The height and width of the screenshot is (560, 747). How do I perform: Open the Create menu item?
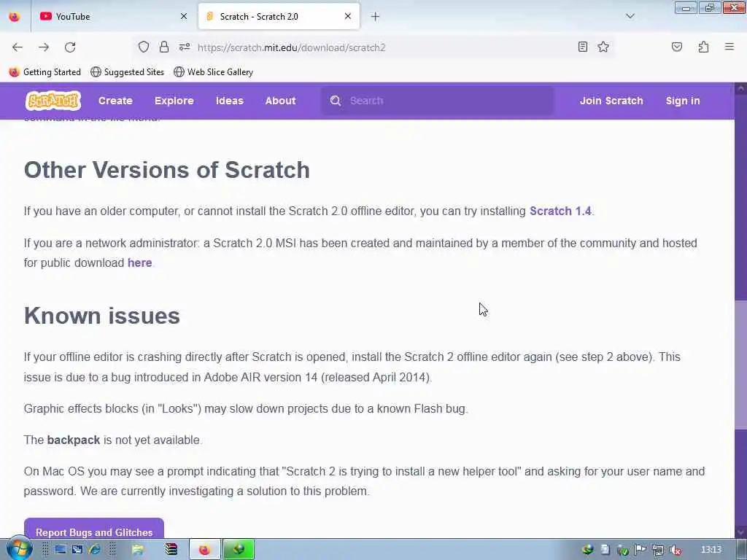[115, 101]
